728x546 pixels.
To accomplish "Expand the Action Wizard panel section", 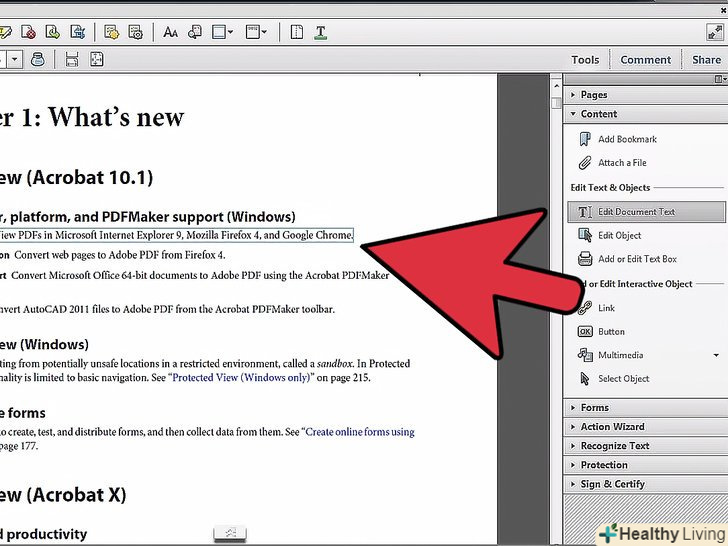I will [x=645, y=427].
